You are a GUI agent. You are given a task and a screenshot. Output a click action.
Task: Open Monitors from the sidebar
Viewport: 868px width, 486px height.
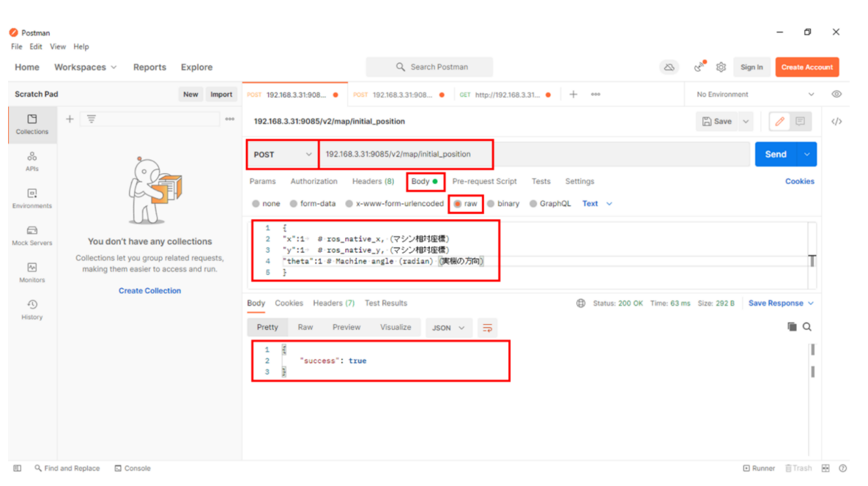[x=32, y=273]
